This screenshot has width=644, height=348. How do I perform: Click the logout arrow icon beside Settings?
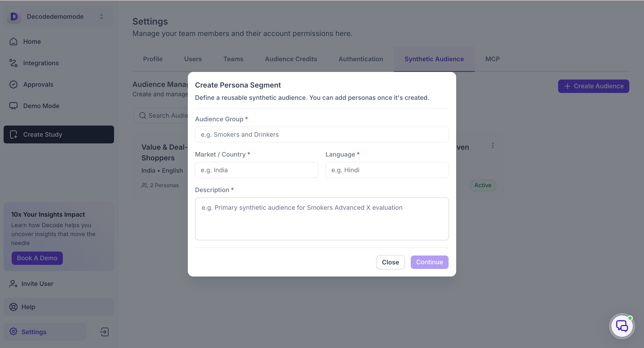tap(104, 332)
